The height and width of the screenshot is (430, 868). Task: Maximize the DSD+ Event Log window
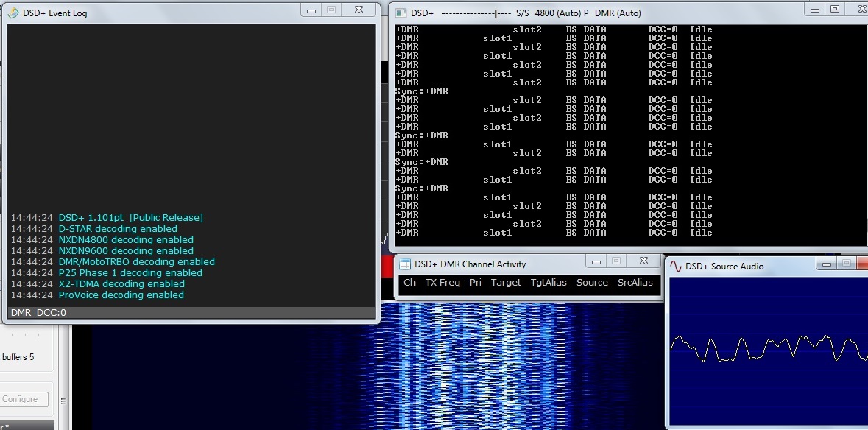point(331,10)
